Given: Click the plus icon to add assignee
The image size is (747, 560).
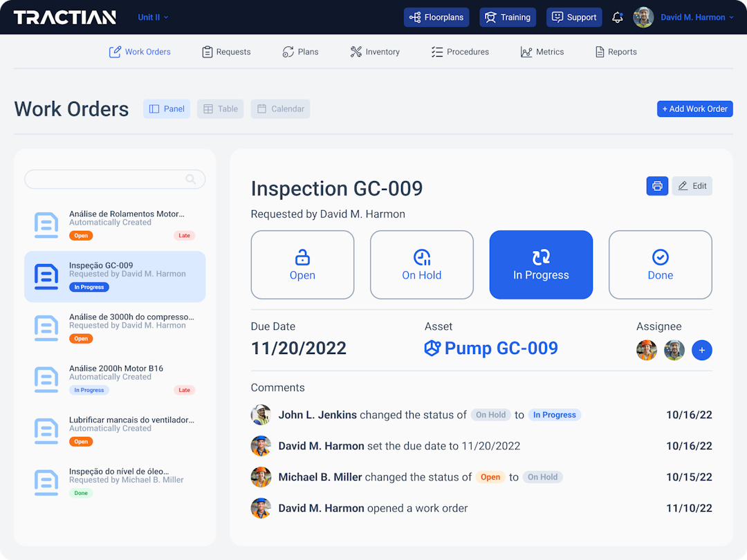Looking at the screenshot, I should tap(701, 351).
